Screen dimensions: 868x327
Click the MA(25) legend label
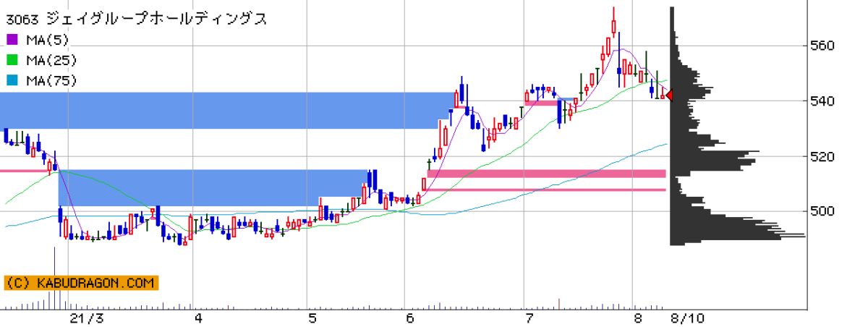tap(51, 60)
